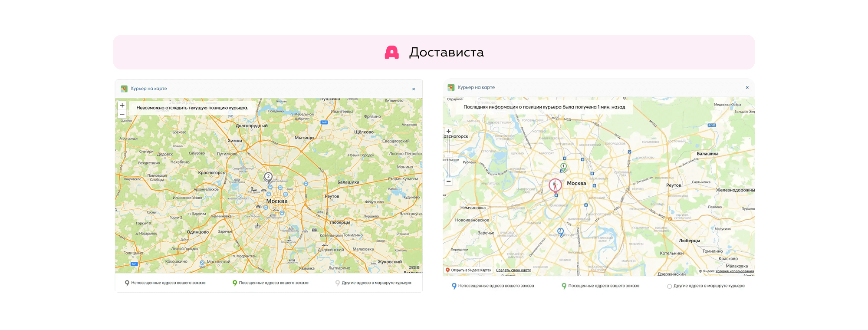The height and width of the screenshot is (330, 868).
Task: Click the pink courier marker on right map
Action: [555, 185]
